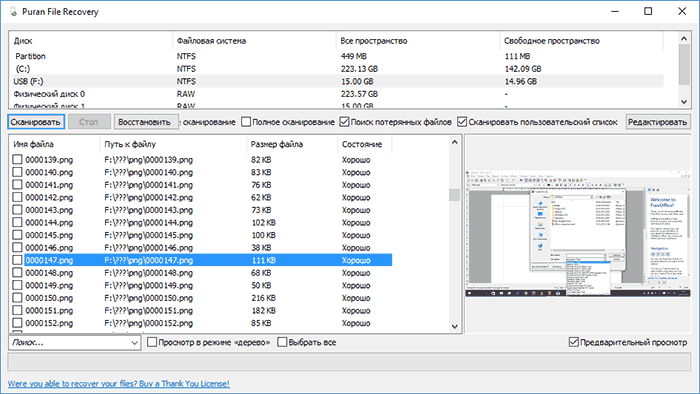Click the Восстановить button
This screenshot has width=700, height=394.
coord(146,122)
